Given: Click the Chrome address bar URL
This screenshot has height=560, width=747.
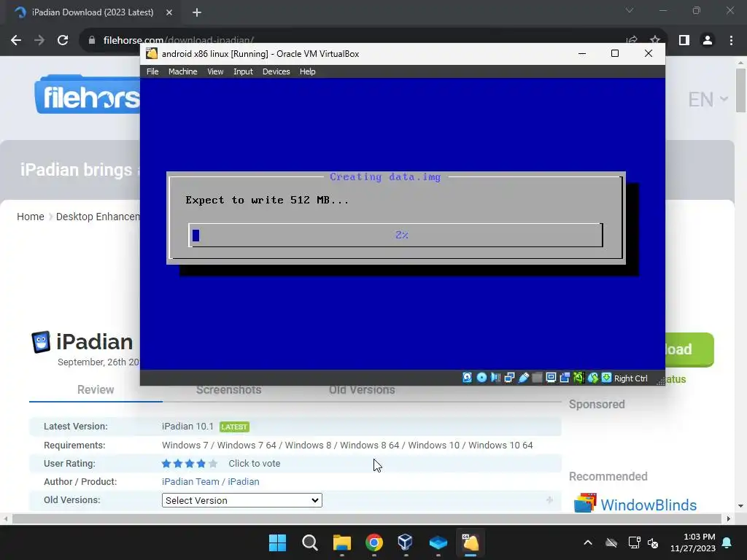Looking at the screenshot, I should [179, 41].
